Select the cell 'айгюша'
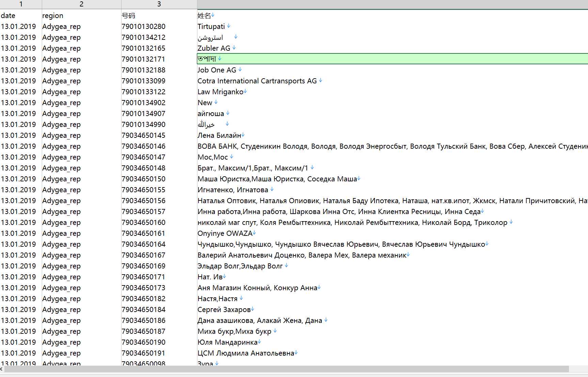Screen dimensions: 588x377 393,114
